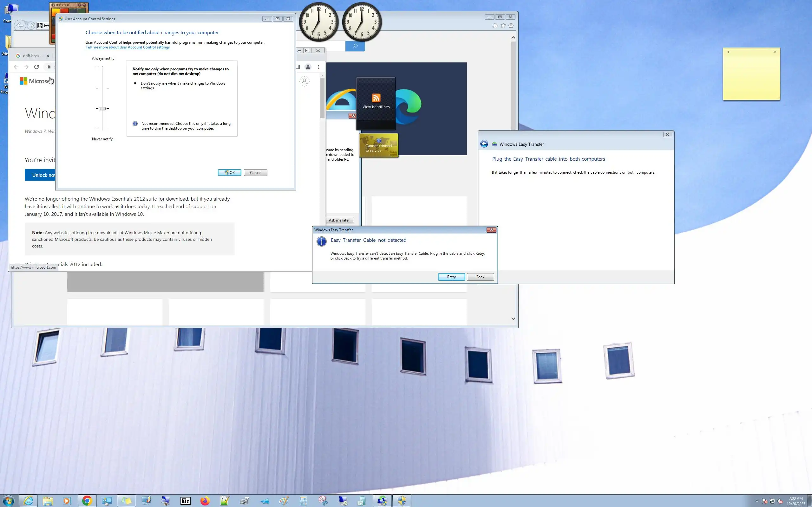
Task: Show hidden system tray icons arrow
Action: pos(757,501)
